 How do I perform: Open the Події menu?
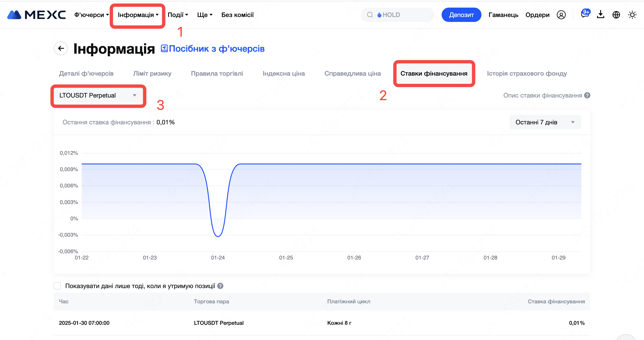pyautogui.click(x=178, y=15)
